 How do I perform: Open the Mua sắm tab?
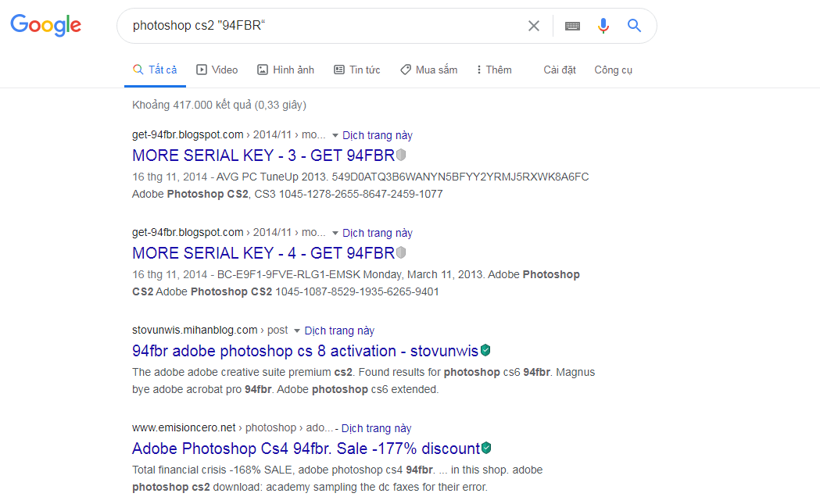pyautogui.click(x=428, y=70)
